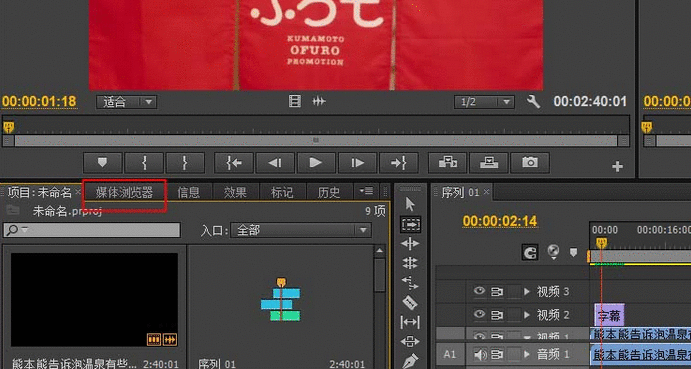The height and width of the screenshot is (369, 691).
Task: Click the project panel search field
Action: 92,230
